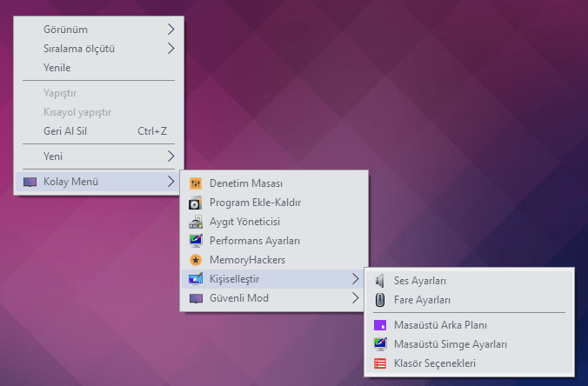This screenshot has width=588, height=386.
Task: Click the Performans Ayarları monitor icon
Action: click(196, 241)
